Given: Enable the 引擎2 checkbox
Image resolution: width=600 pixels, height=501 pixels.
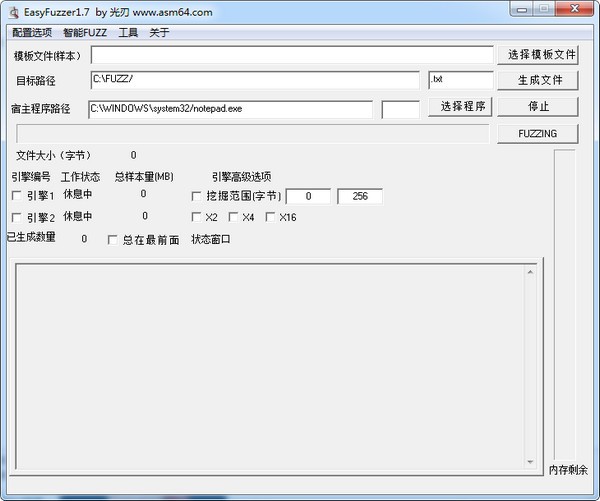Looking at the screenshot, I should tap(16, 217).
